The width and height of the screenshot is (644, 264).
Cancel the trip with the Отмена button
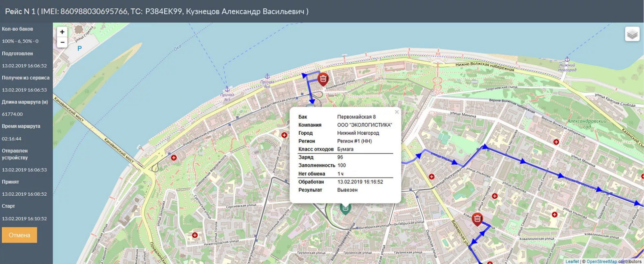[x=19, y=235]
